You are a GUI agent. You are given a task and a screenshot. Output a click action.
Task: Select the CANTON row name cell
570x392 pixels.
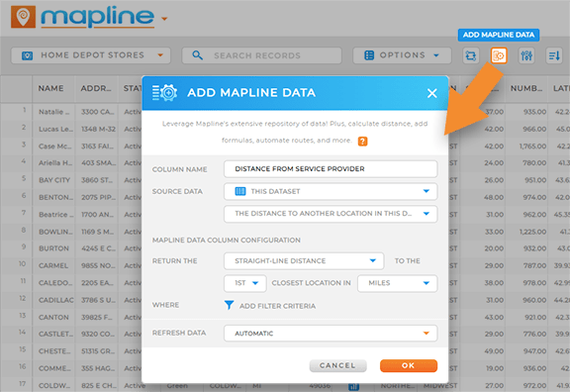tap(53, 318)
